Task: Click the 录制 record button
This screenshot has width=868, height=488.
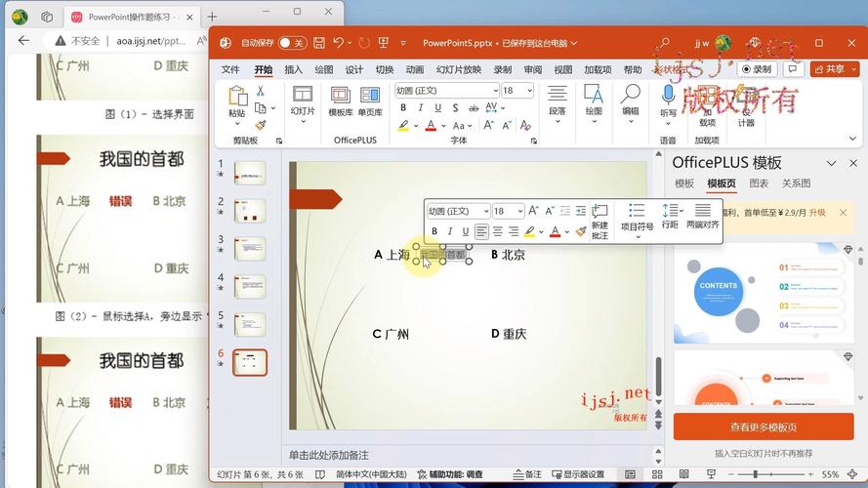Action: (x=757, y=69)
